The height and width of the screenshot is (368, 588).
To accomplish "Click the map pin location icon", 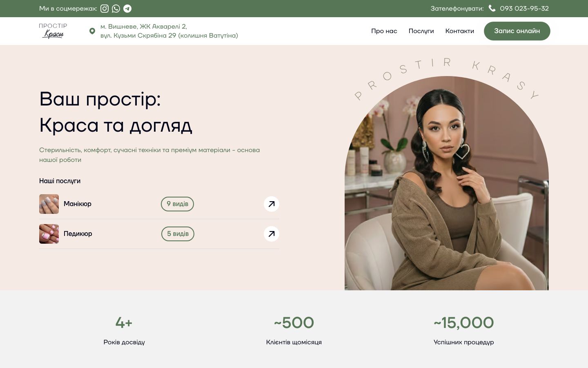I will [92, 31].
